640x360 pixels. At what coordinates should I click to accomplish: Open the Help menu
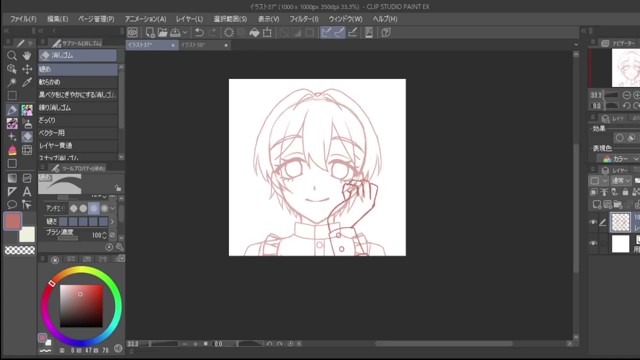(x=385, y=19)
